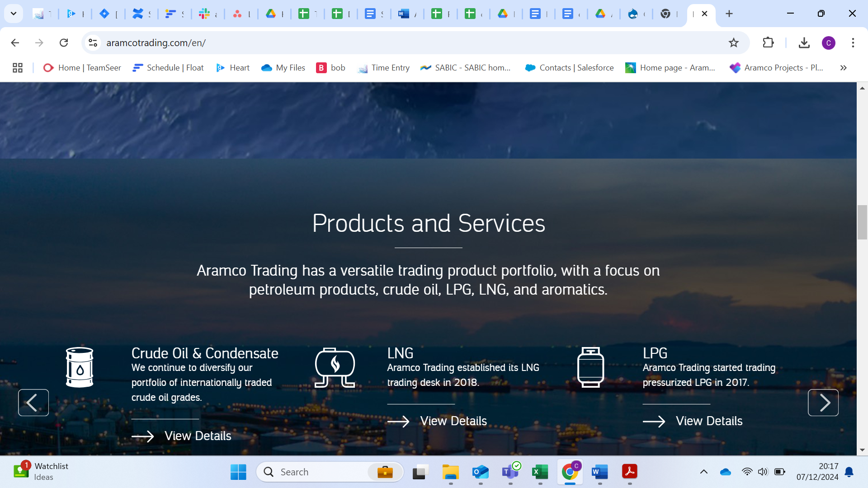View Details for Crude Oil & Condensate
This screenshot has width=868, height=488.
(x=181, y=436)
